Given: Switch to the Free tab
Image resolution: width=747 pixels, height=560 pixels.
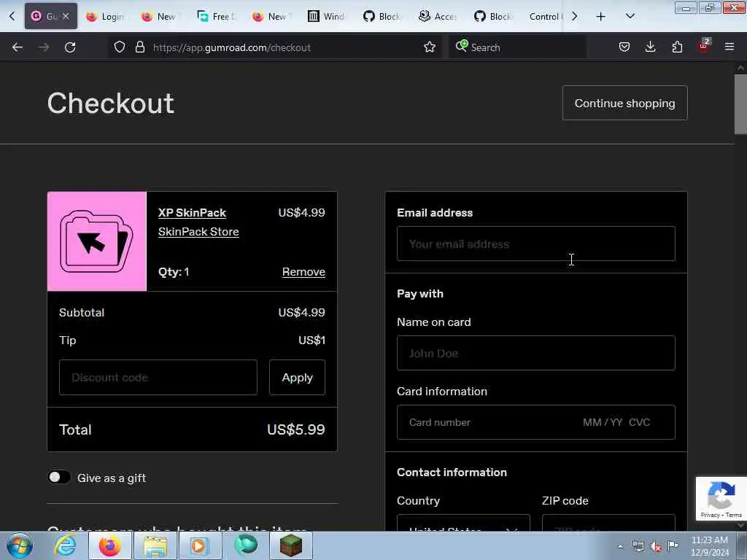Looking at the screenshot, I should (x=216, y=17).
